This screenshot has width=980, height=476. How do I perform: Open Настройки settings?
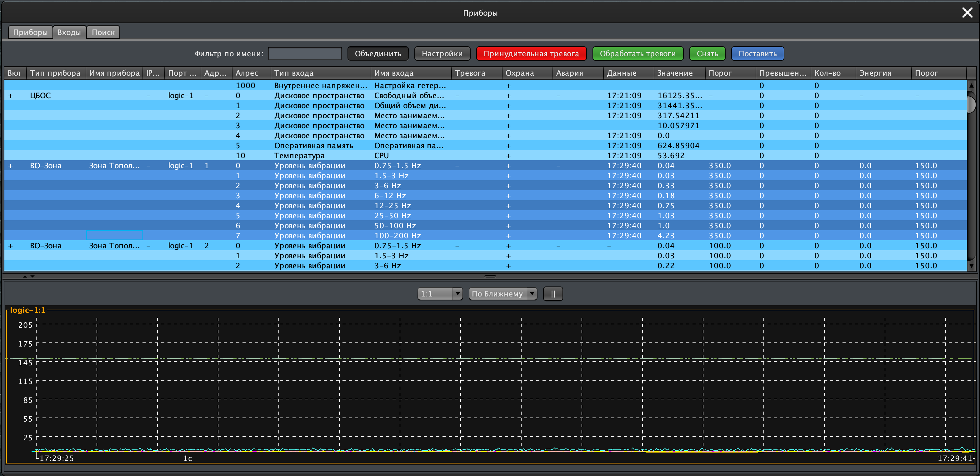point(442,54)
